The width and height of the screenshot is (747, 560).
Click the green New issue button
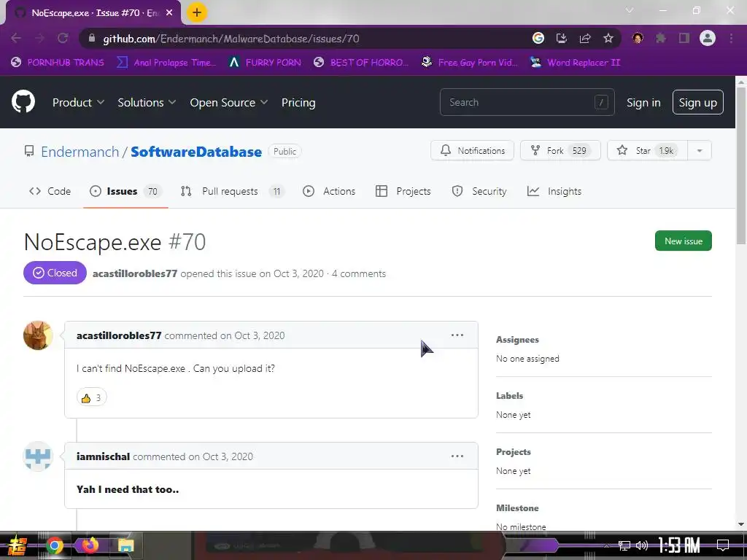(683, 241)
